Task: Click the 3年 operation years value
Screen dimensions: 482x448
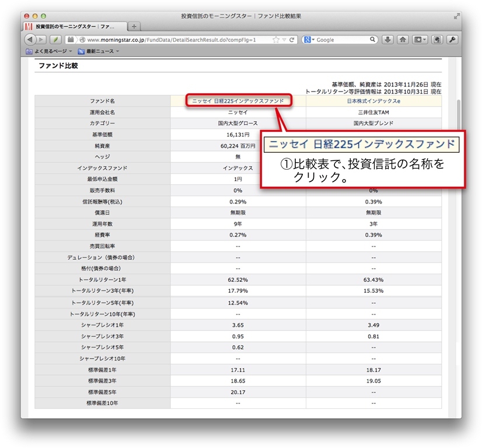Action: [x=373, y=223]
